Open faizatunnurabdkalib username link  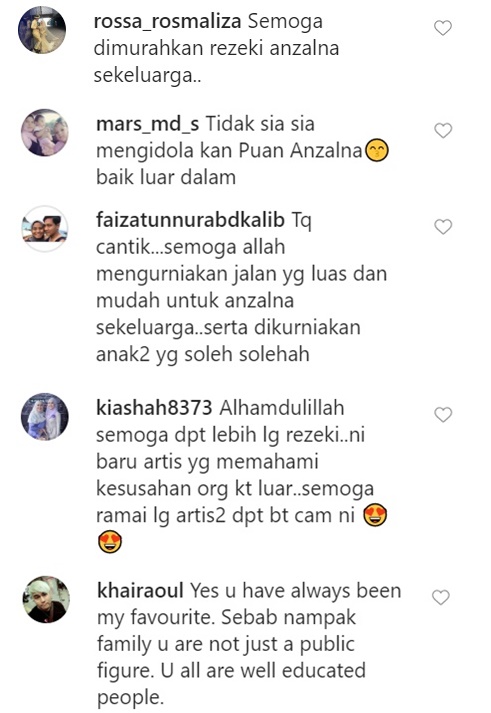click(190, 220)
